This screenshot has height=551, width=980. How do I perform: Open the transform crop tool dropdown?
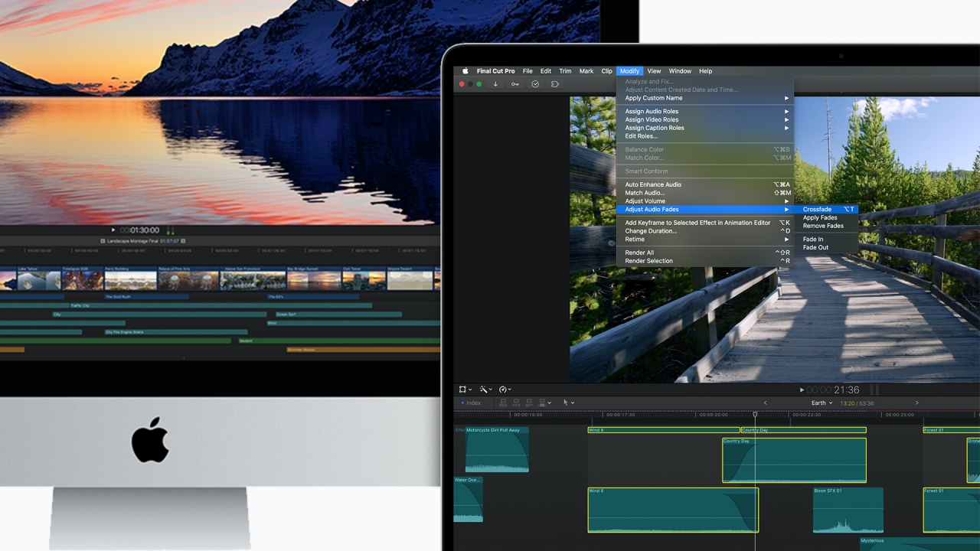465,390
